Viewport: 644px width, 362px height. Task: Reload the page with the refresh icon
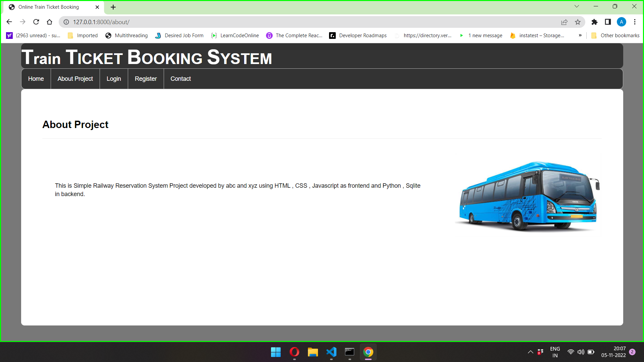pyautogui.click(x=36, y=22)
